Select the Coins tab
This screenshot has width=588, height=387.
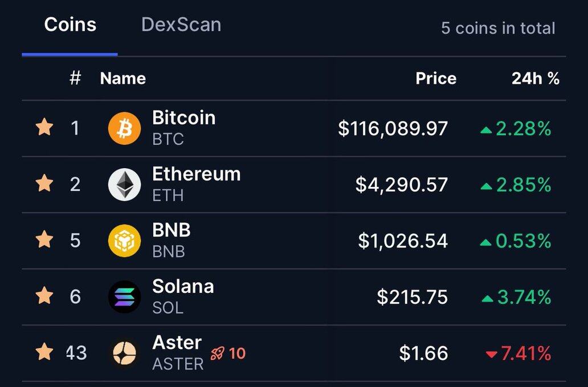70,25
